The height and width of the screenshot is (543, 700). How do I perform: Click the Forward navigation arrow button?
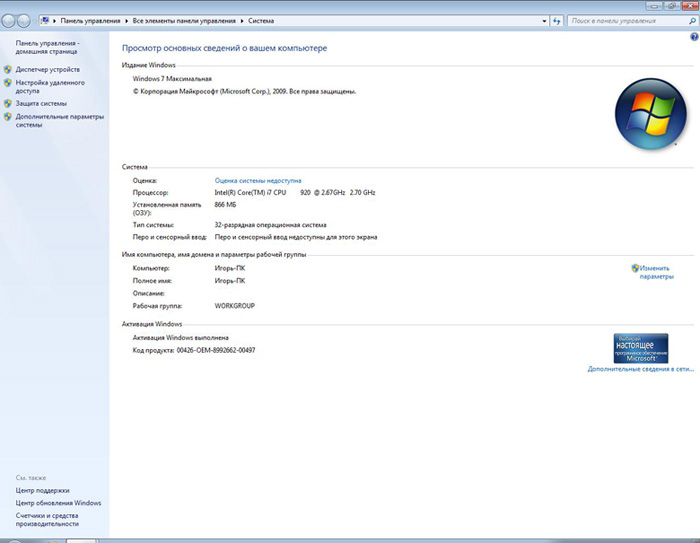coord(26,20)
